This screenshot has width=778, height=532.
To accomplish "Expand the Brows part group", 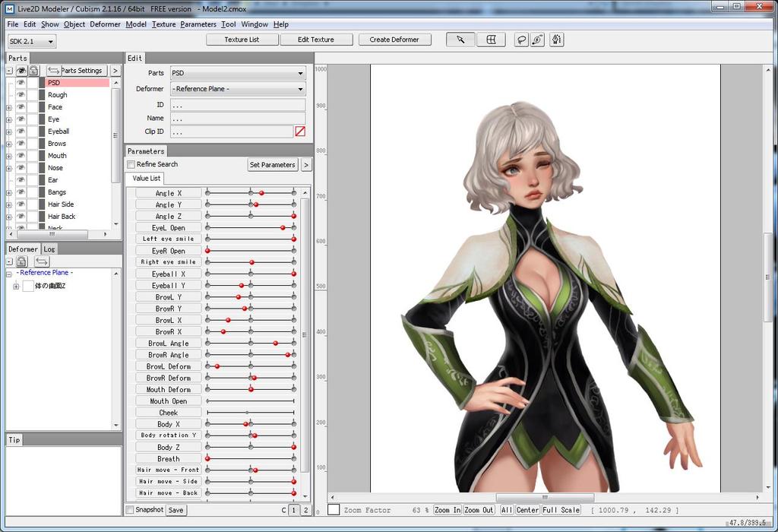I will pos(9,144).
